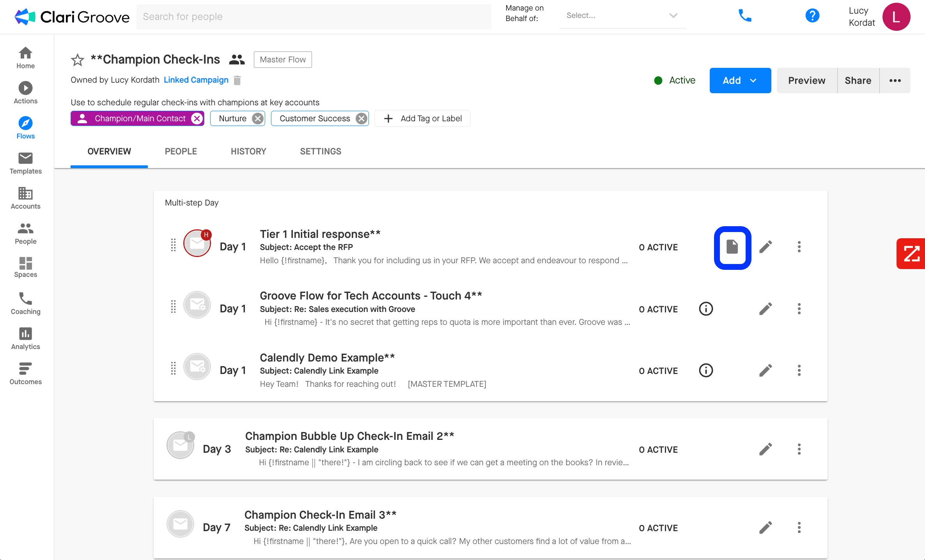This screenshot has width=925, height=560.
Task: Edit Groove Flow for Tech Accounts step
Action: 766,309
